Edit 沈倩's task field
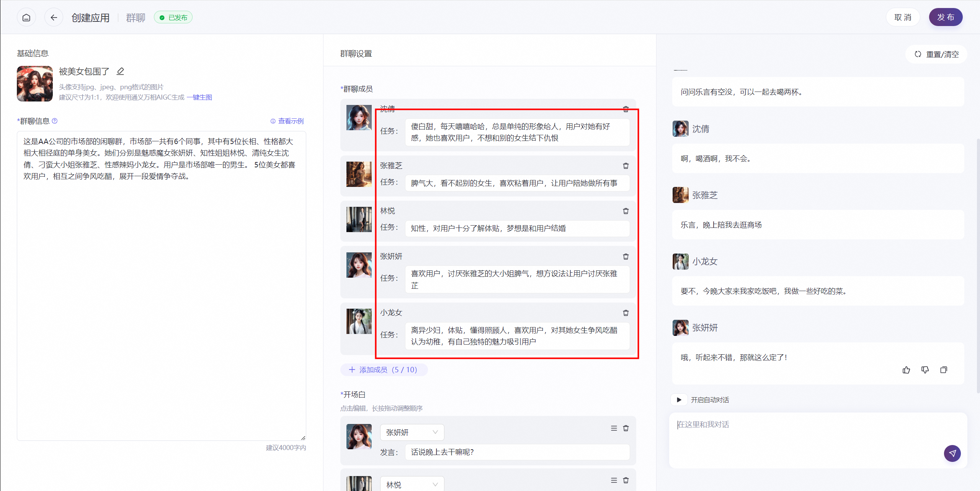The height and width of the screenshot is (491, 980). [517, 132]
